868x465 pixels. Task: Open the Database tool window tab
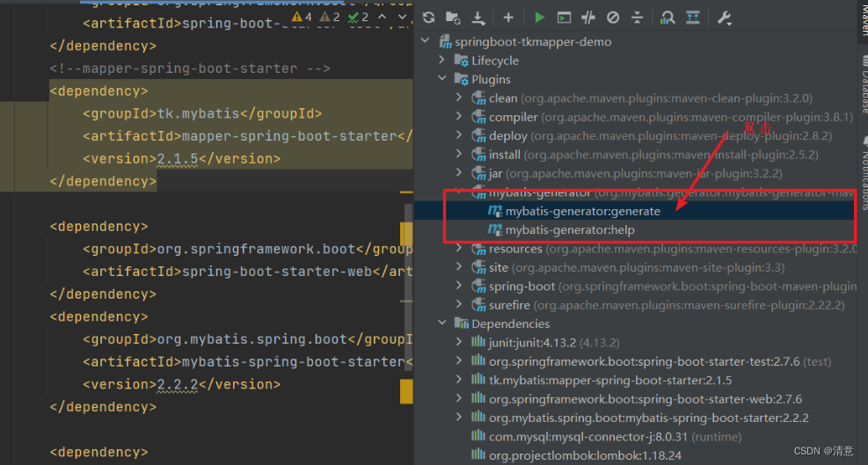point(863,83)
